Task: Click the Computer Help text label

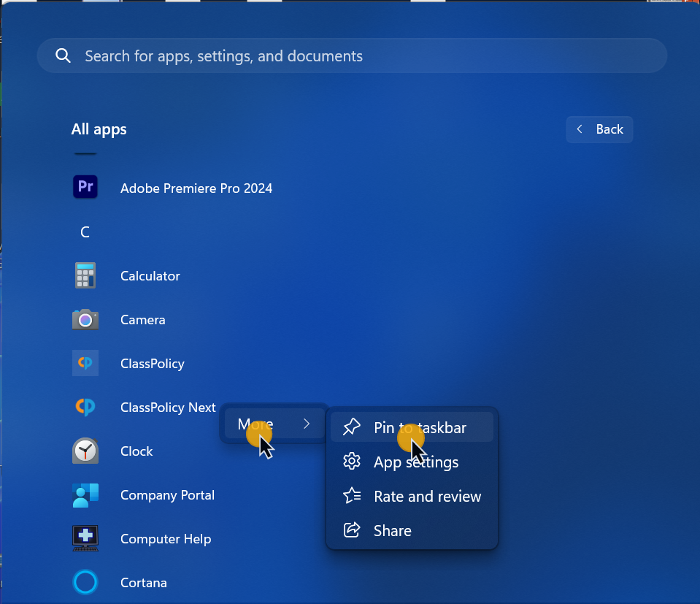Action: pos(166,539)
